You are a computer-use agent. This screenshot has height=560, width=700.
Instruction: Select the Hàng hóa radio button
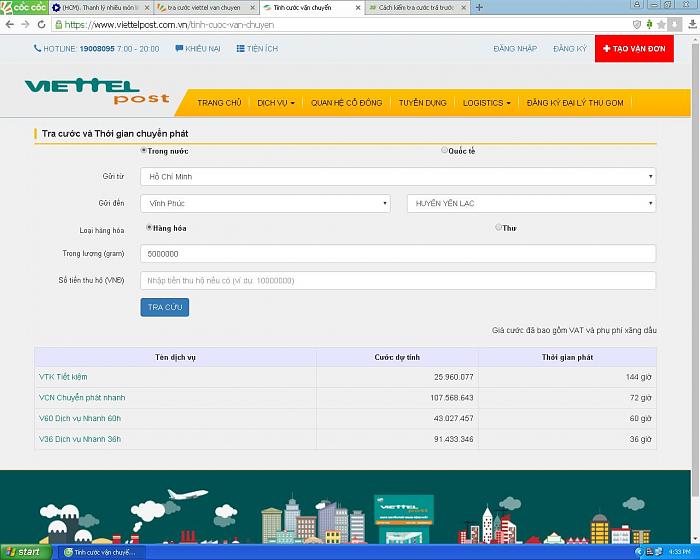[149, 227]
